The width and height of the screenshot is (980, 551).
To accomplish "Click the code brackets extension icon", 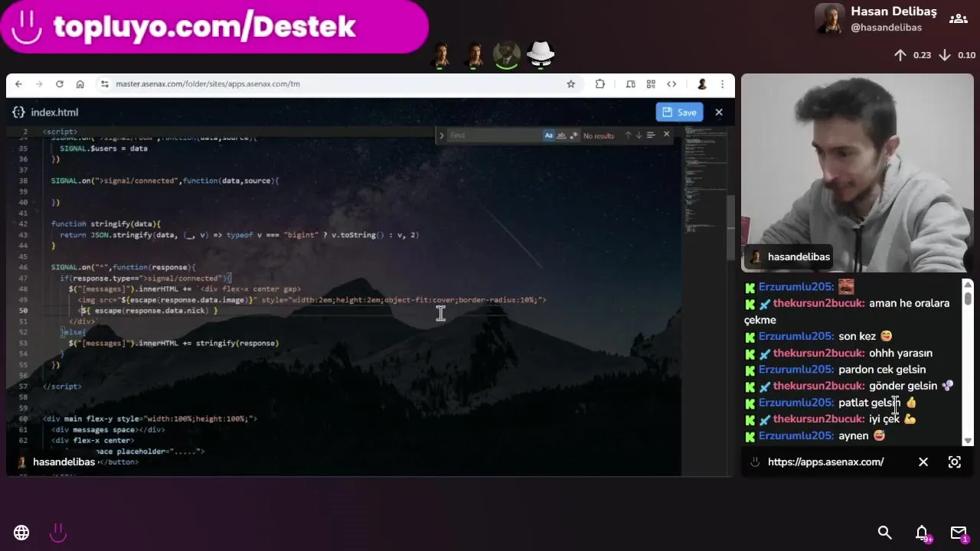I will tap(671, 84).
